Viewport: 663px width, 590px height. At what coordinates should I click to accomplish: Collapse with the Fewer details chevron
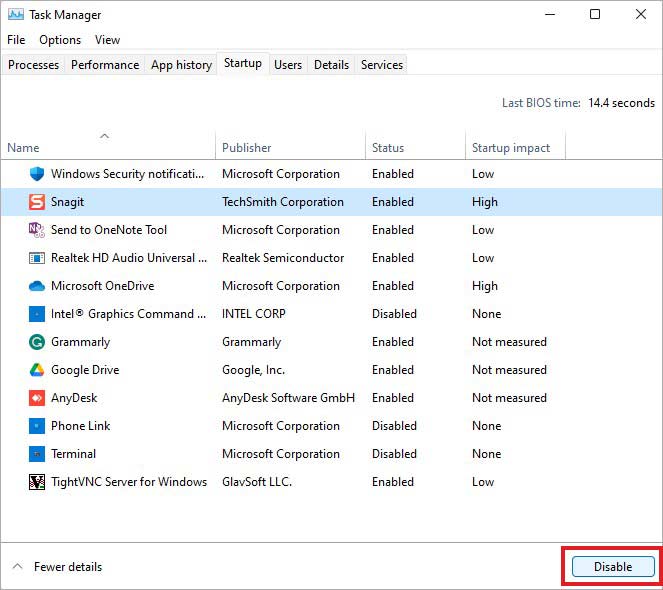(17, 566)
